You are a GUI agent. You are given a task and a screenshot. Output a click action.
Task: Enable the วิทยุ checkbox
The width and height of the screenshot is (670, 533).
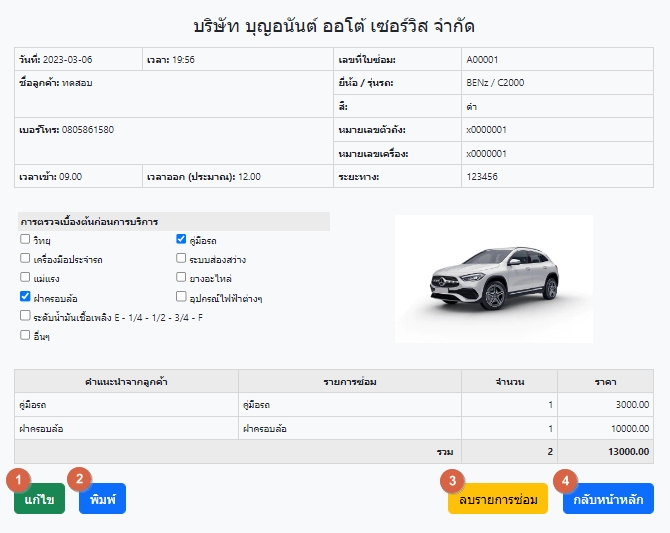25,240
